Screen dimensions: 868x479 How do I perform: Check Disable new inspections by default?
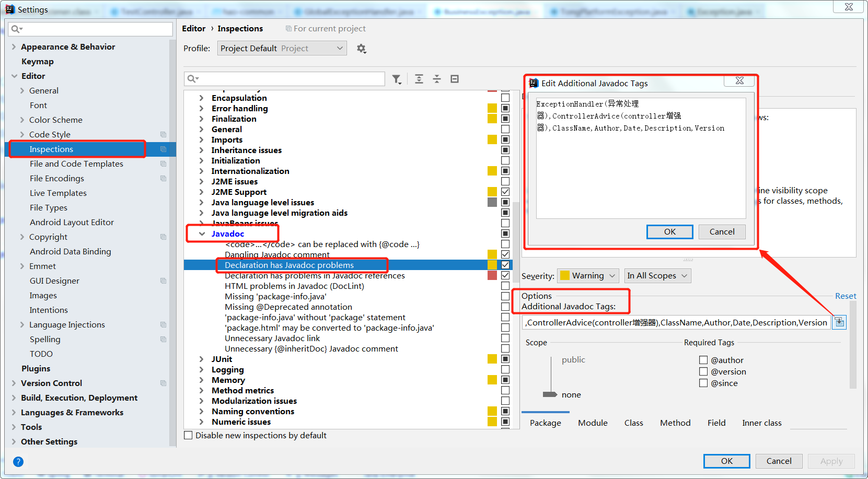coord(188,435)
